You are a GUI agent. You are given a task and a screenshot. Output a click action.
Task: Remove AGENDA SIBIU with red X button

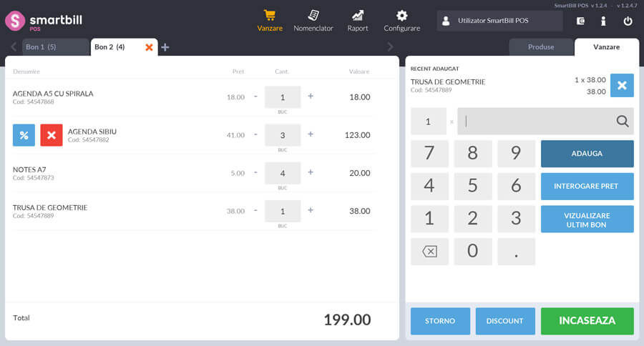tap(52, 135)
